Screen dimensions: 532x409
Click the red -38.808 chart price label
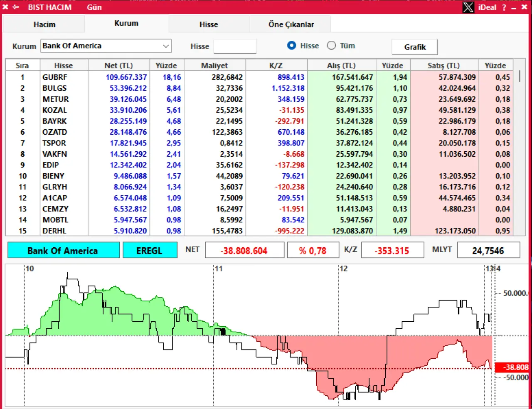512,367
